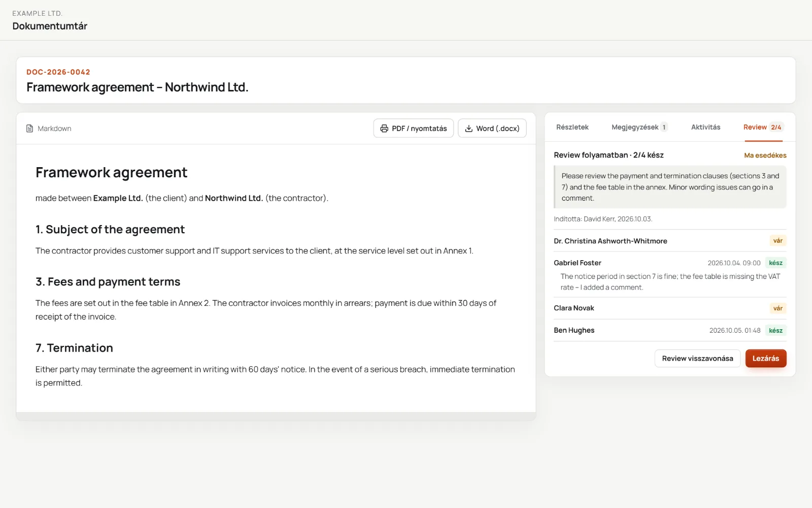Click the timestamp 2026.10.05. 01:48
This screenshot has height=508, width=812.
point(735,331)
